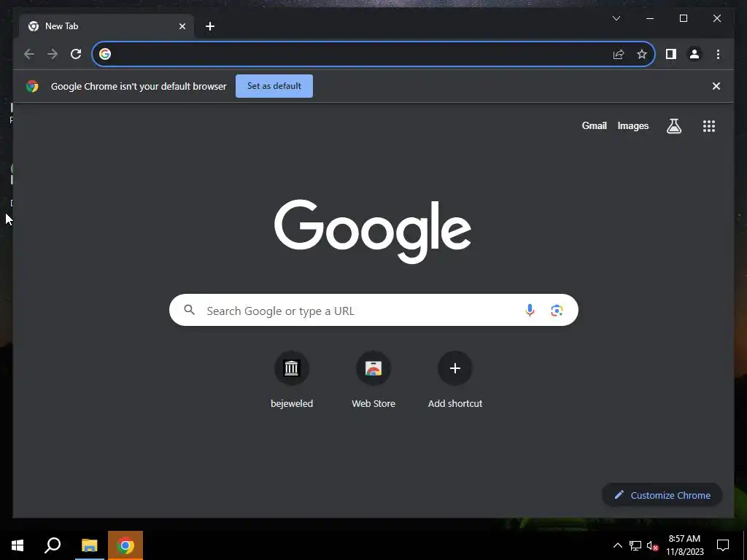Click the Add shortcut button

coord(455,380)
